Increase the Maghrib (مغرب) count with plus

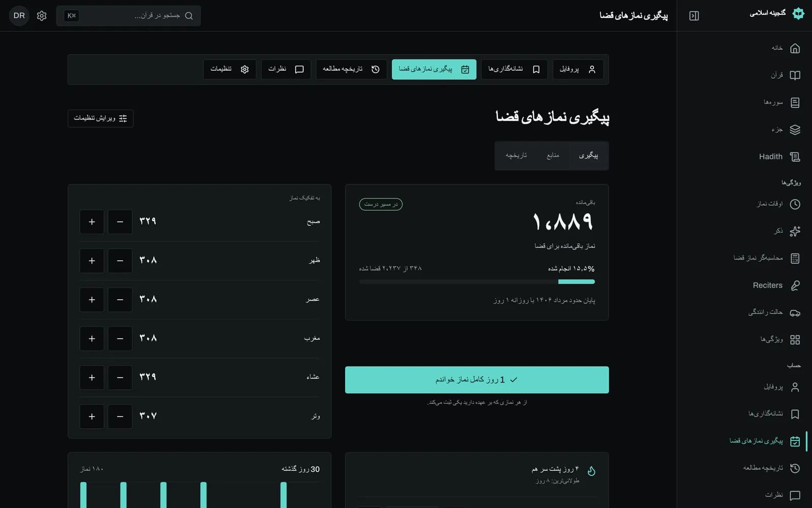[x=92, y=338]
